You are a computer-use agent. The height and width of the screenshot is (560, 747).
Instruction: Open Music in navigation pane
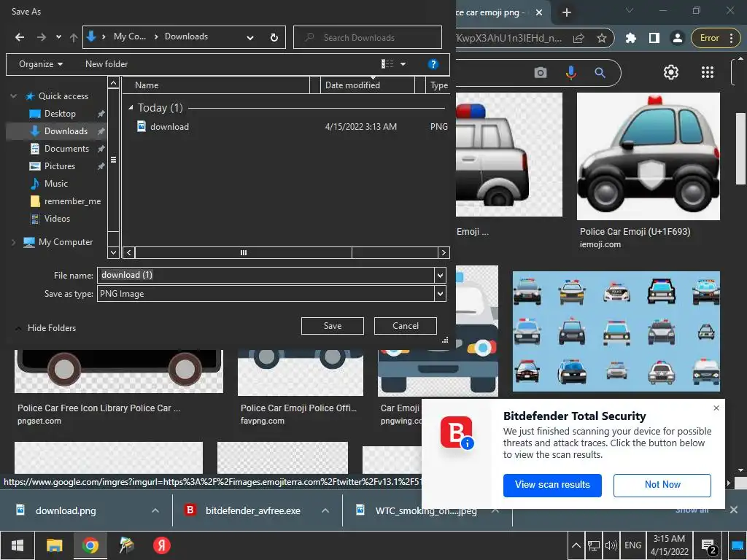click(55, 183)
